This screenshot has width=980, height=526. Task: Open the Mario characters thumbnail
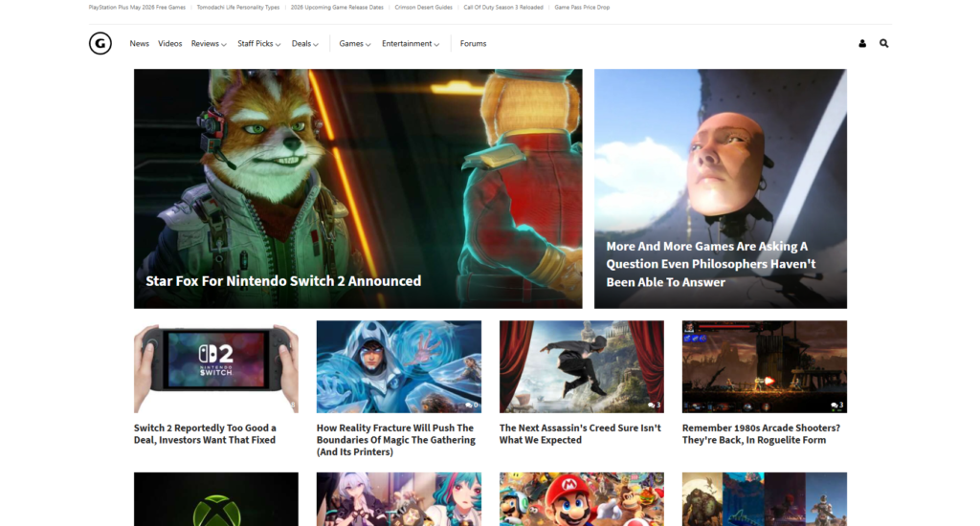coord(582,499)
